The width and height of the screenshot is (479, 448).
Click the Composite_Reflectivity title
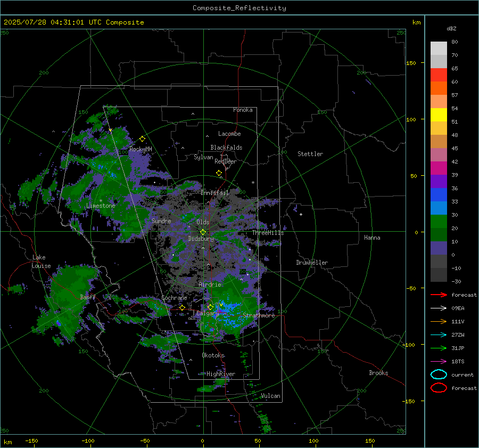point(240,8)
